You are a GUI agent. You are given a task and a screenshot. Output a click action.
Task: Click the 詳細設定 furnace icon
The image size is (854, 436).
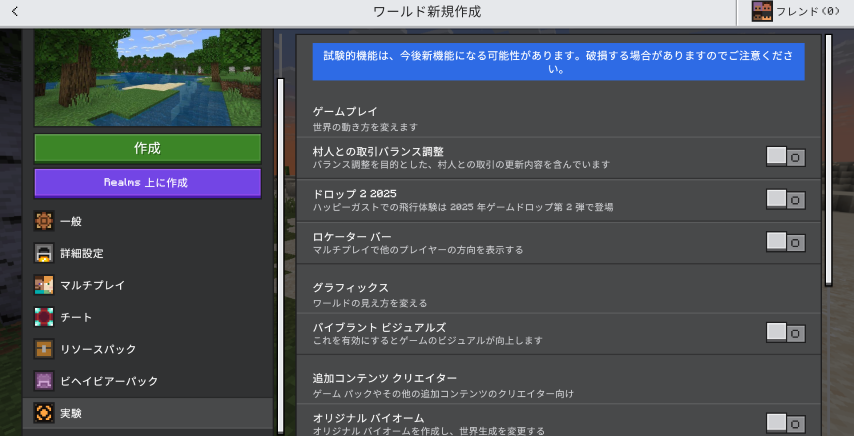[x=44, y=253]
